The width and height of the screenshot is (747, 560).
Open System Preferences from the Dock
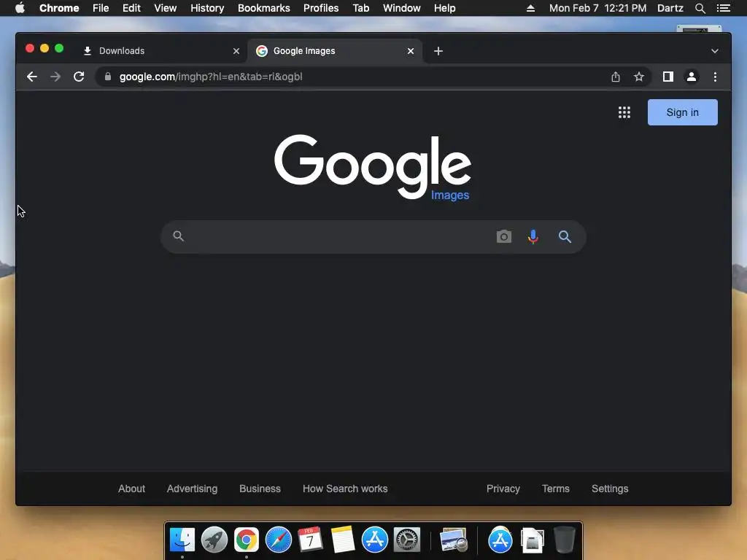point(407,540)
